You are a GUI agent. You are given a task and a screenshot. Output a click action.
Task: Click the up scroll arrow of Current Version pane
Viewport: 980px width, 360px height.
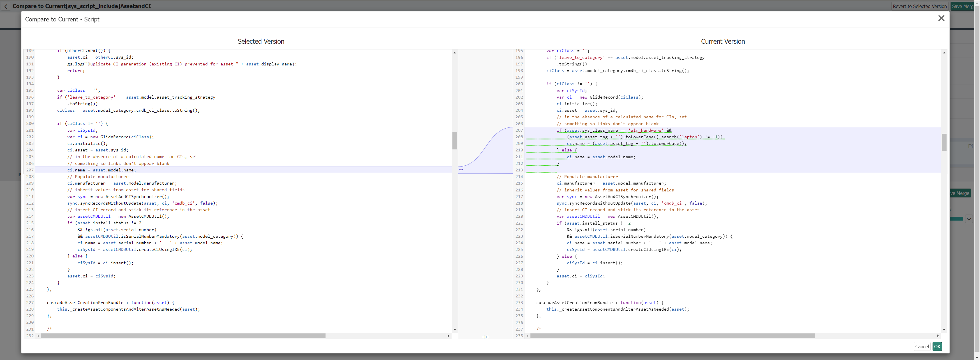[944, 53]
